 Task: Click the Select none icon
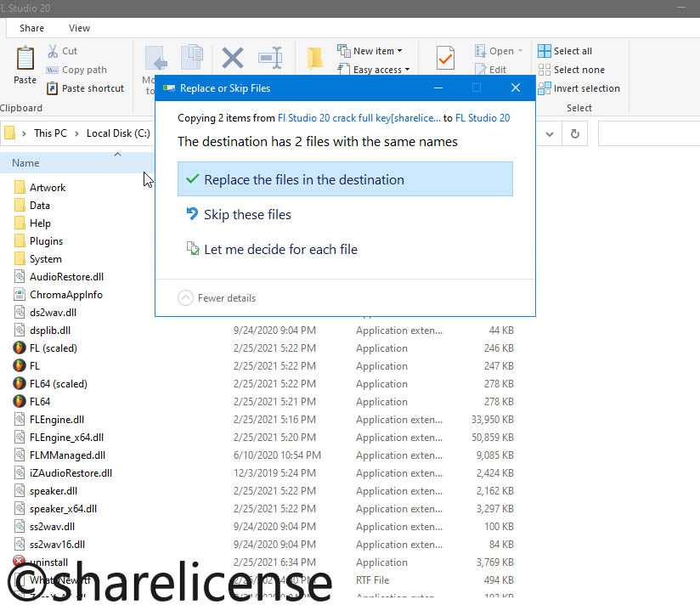[545, 70]
